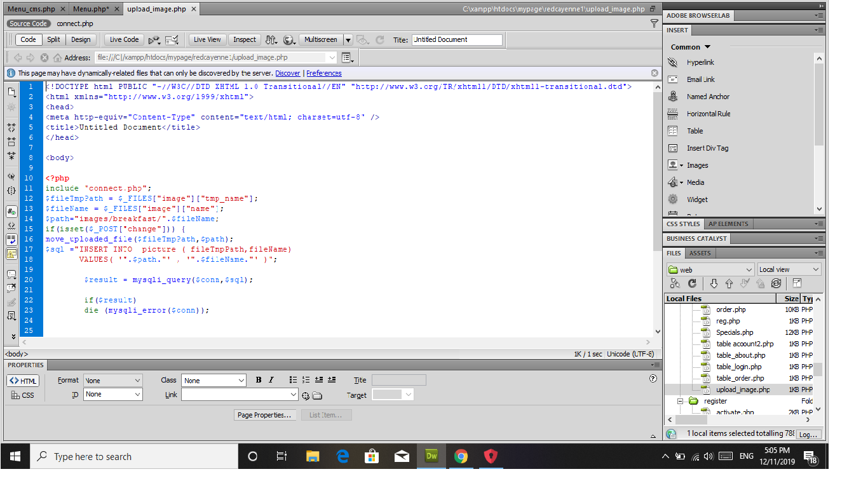Open the CSS Styles panel tab
This screenshot has height=488, width=868.
tap(683, 224)
